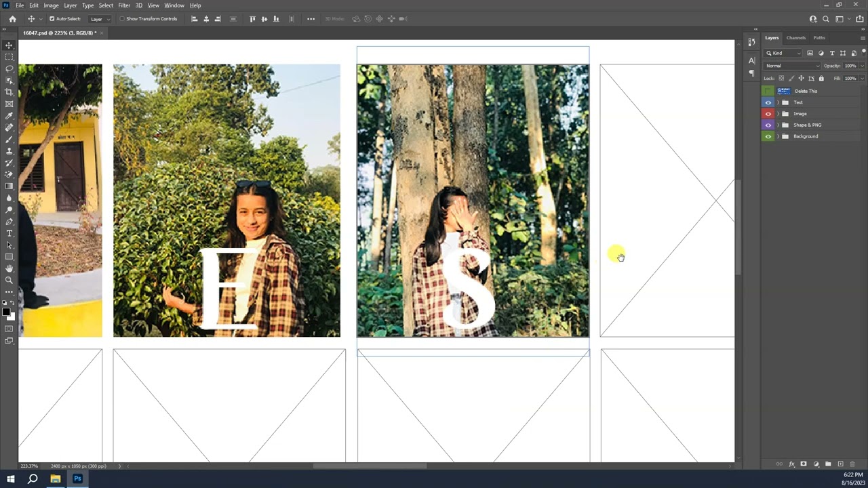Open the History panel icon

(x=751, y=42)
